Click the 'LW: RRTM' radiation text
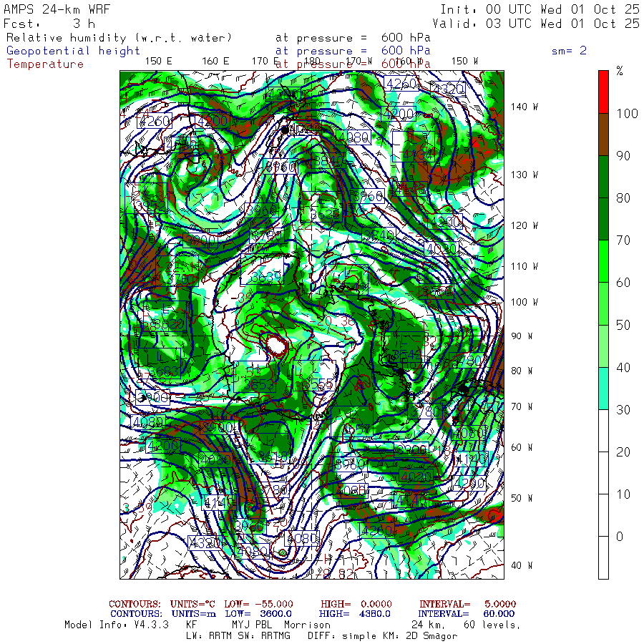Image resolution: width=644 pixels, height=644 pixels. tap(210, 636)
